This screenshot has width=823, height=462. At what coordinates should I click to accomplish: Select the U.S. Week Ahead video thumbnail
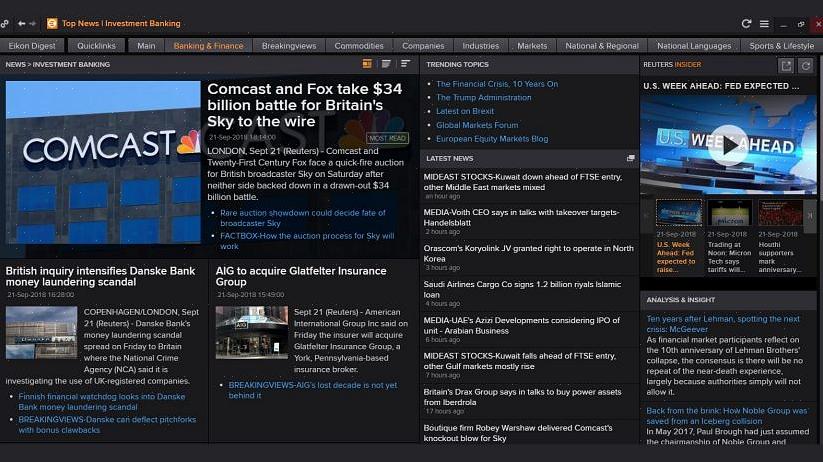pyautogui.click(x=679, y=212)
